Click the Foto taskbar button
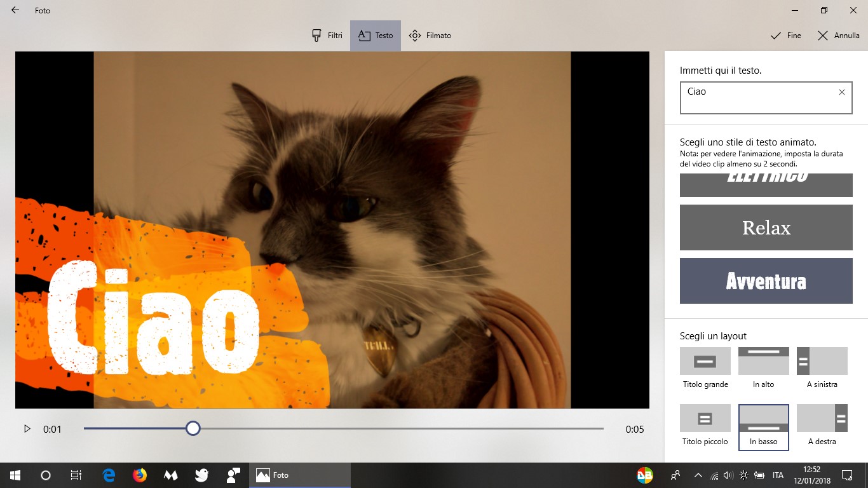The height and width of the screenshot is (488, 868). [300, 475]
